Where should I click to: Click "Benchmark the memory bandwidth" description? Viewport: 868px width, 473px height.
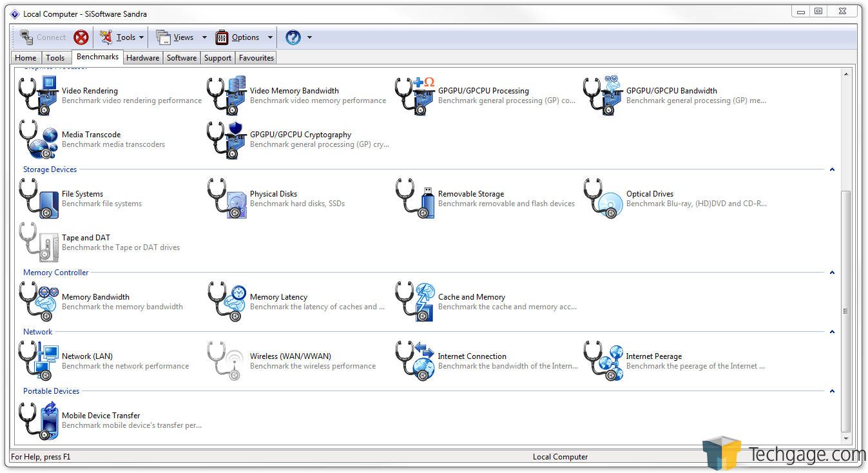(122, 307)
